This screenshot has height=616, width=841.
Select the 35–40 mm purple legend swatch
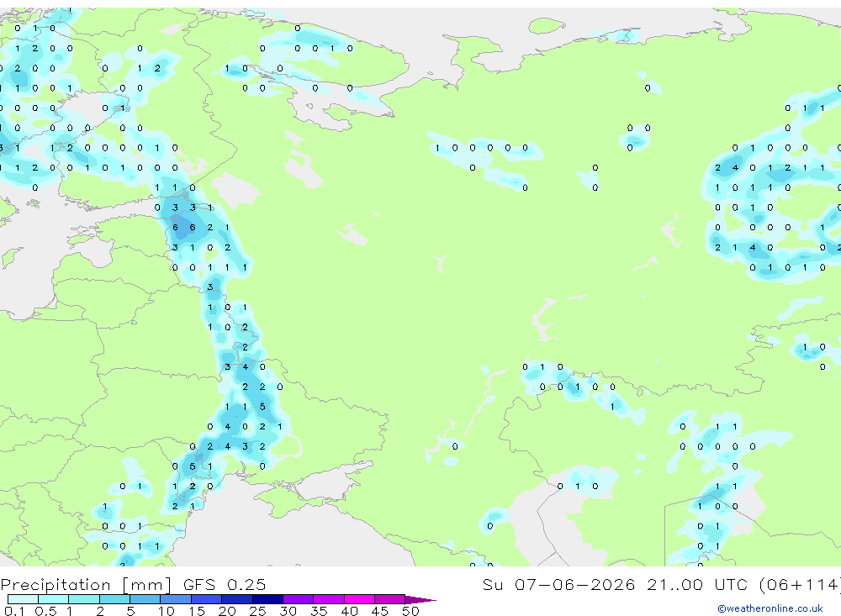point(329,599)
